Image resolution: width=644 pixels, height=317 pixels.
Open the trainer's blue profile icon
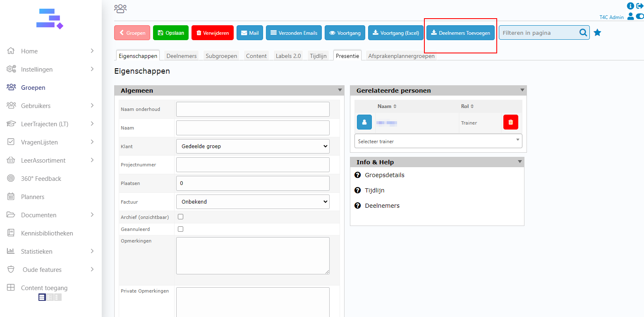coord(364,122)
